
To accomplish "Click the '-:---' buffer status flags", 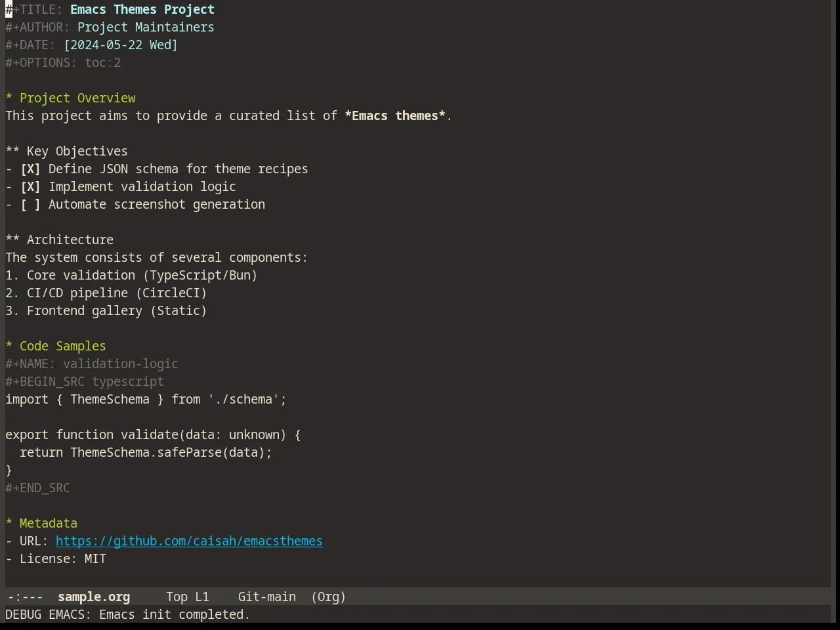I will 24,597.
